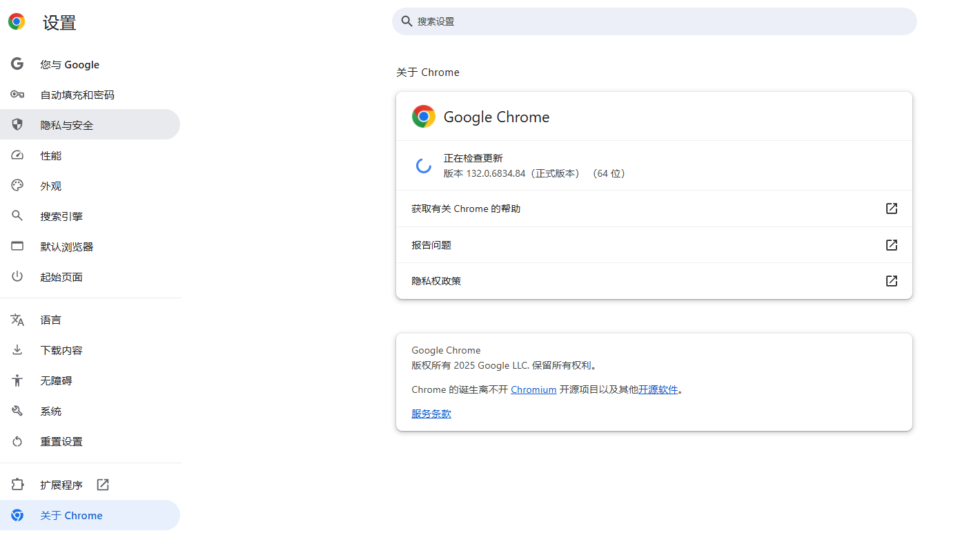The height and width of the screenshot is (551, 980).
Task: Select 关于 Chrome in sidebar
Action: [x=90, y=515]
